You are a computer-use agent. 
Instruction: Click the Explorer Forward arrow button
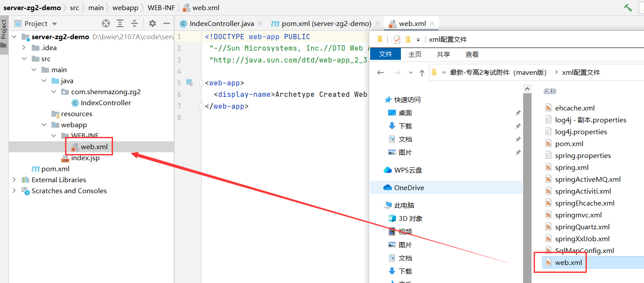(x=397, y=73)
